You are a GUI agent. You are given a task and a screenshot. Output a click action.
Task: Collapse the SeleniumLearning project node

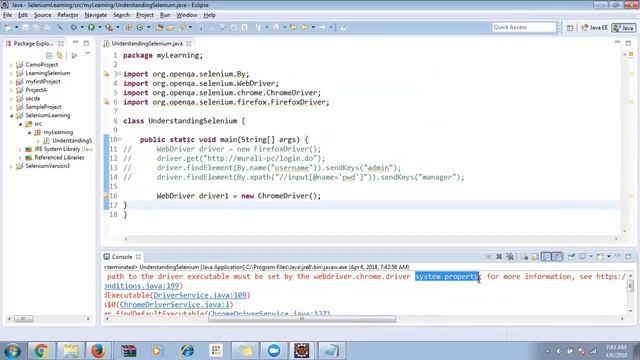[11, 116]
